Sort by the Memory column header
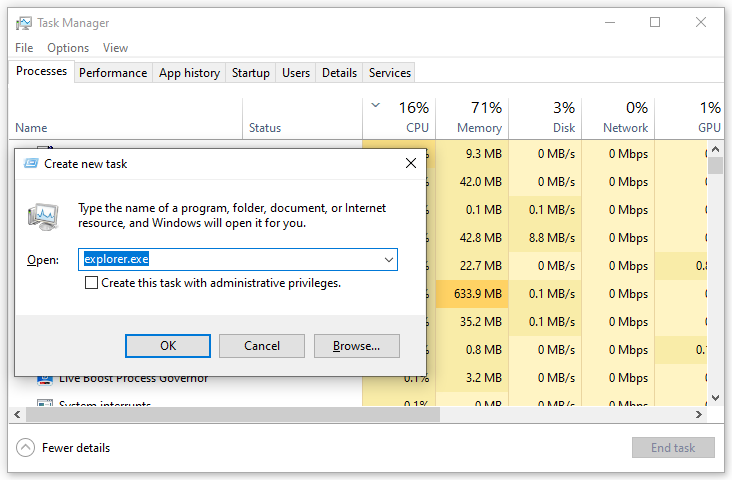 coord(472,119)
